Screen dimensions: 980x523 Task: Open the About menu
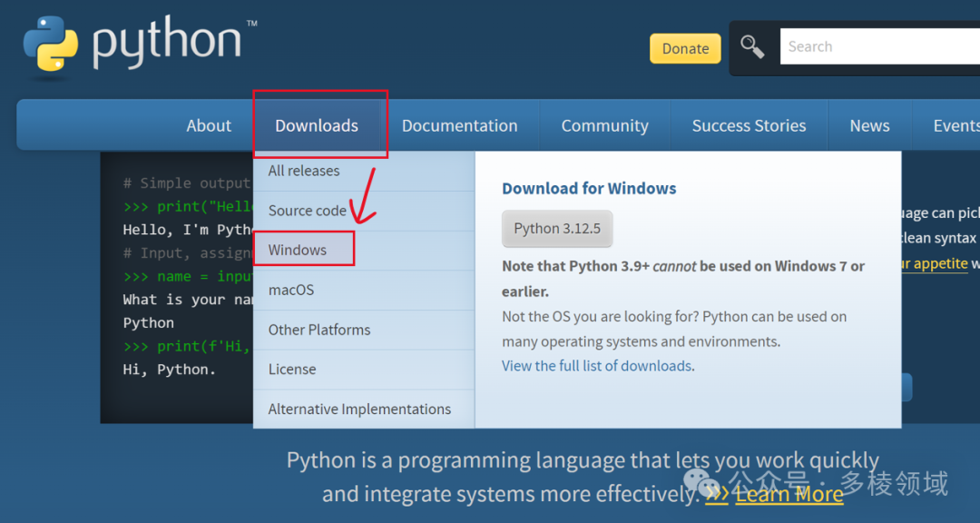point(209,125)
